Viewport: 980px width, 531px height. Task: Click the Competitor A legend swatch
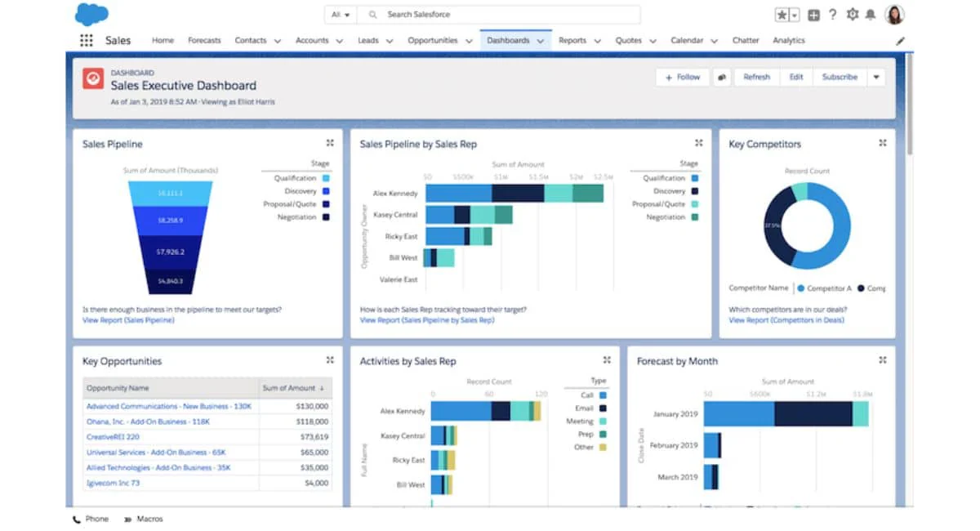[800, 288]
